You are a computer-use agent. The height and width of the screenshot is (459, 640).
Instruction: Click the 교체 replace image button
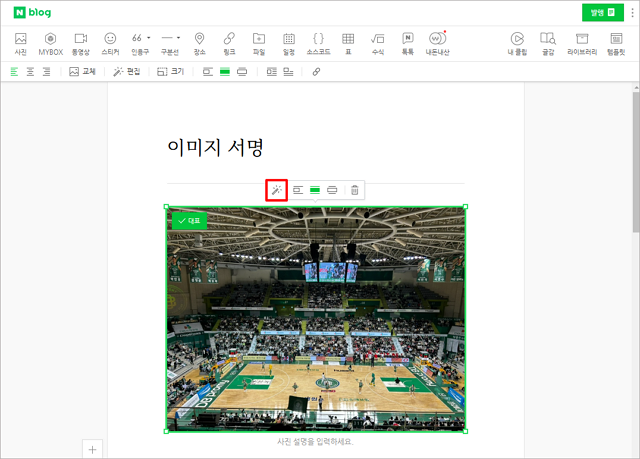coord(82,72)
